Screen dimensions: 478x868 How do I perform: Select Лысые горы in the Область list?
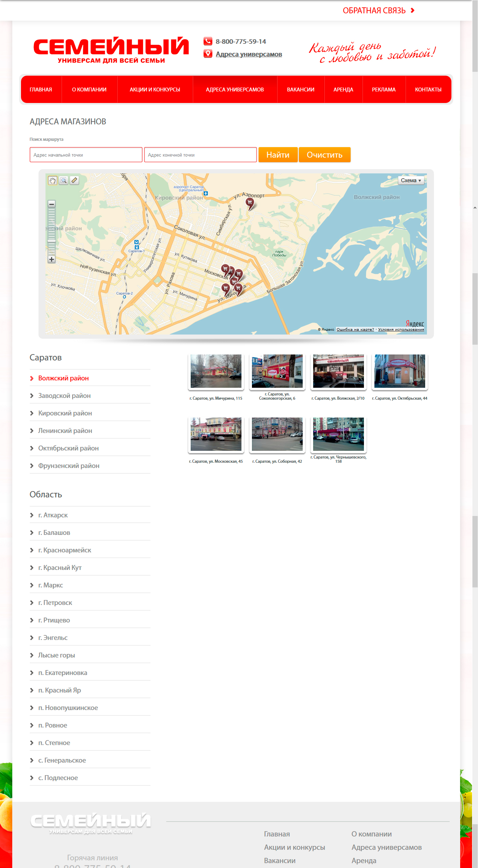(57, 655)
